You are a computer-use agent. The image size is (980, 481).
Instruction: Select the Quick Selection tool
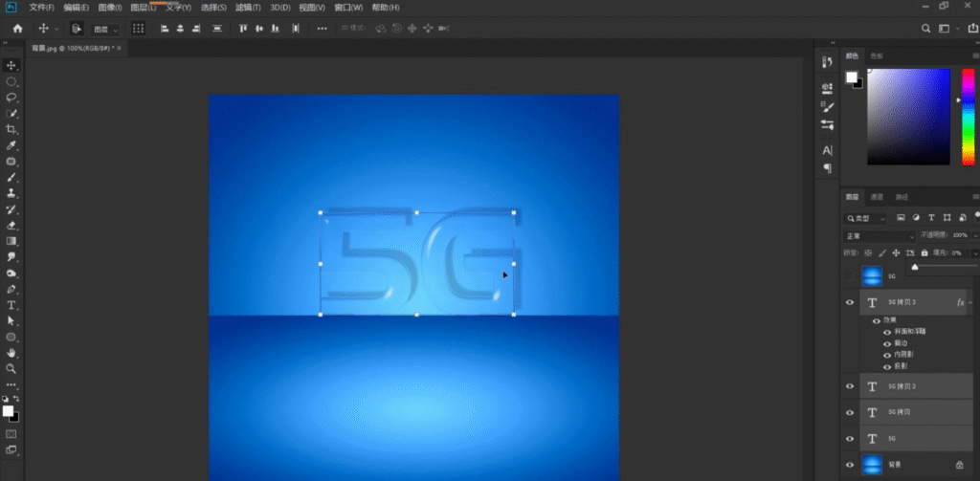11,114
